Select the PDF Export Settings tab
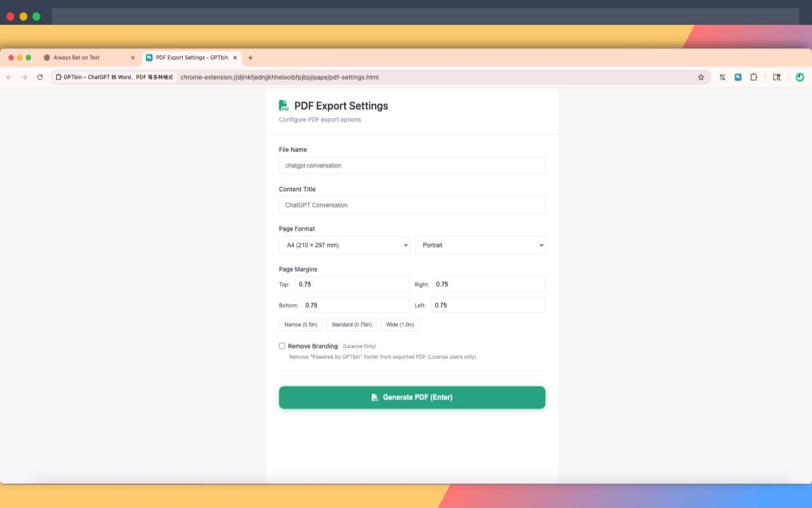Viewport: 812px width, 508px height. (x=192, y=57)
